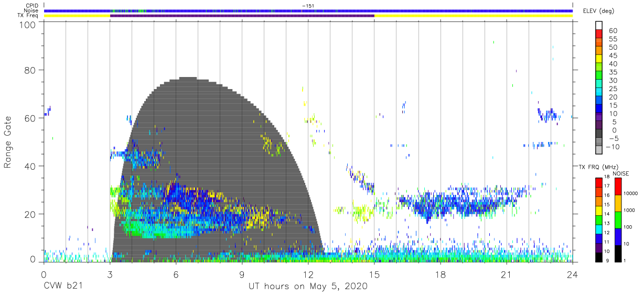Screen dimensions: 644x297
Task: Click the '80' range gate tick label
Action: tap(31, 70)
